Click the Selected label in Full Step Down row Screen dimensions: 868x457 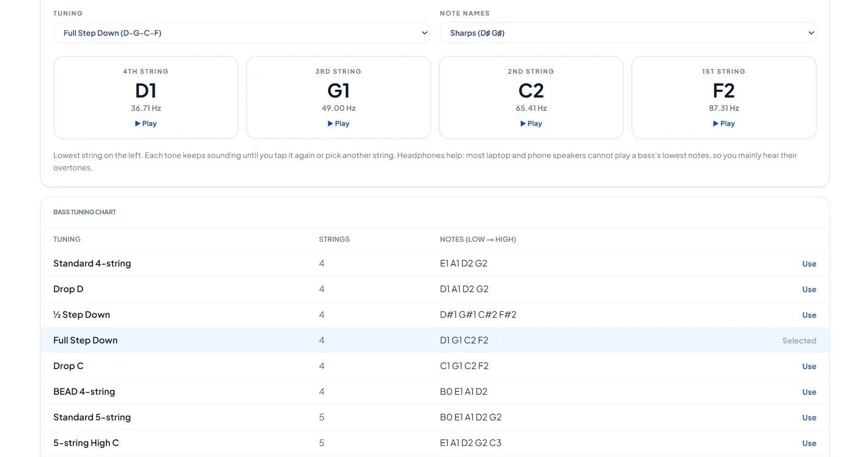pos(799,341)
